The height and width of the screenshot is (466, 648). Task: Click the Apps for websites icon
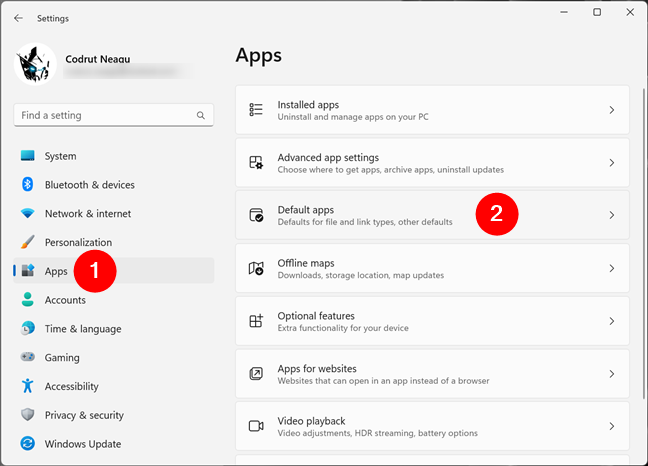(x=256, y=374)
